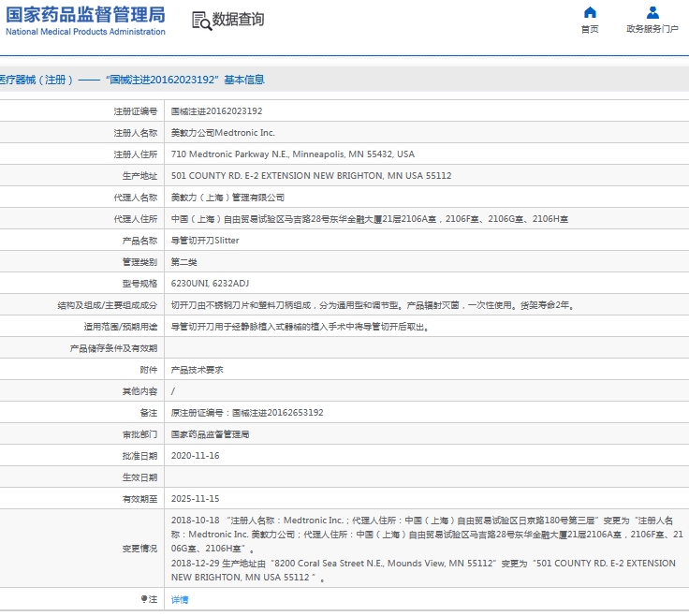The width and height of the screenshot is (689, 616).
Task: Click the 产品名称 row label
Action: pos(139,241)
